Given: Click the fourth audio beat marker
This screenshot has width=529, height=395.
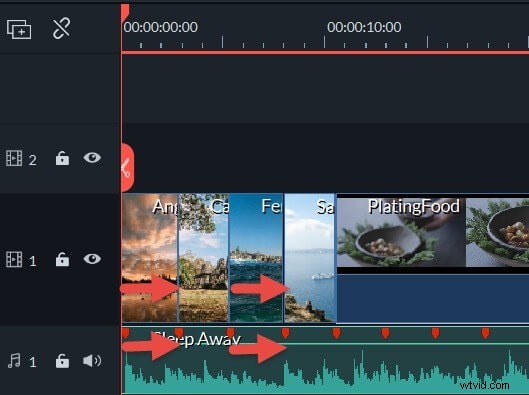Looking at the screenshot, I should coord(285,333).
